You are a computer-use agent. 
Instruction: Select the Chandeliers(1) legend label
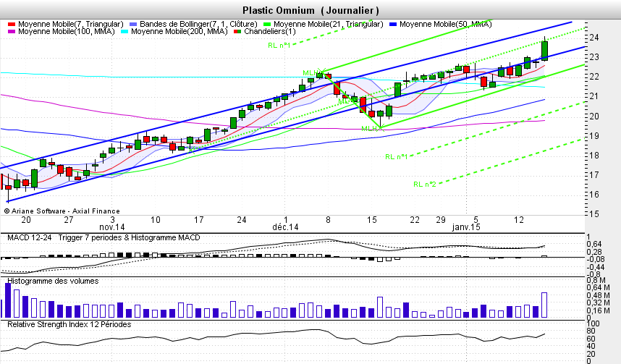[270, 31]
